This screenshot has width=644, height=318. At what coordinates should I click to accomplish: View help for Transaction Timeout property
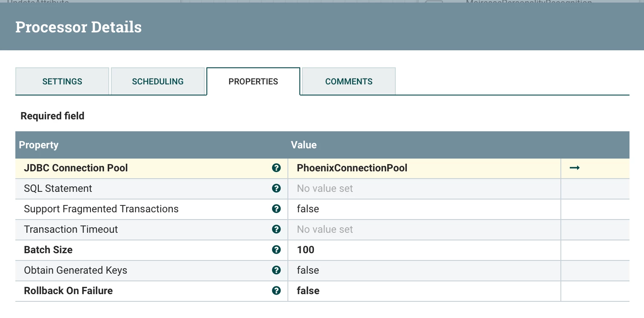click(276, 229)
